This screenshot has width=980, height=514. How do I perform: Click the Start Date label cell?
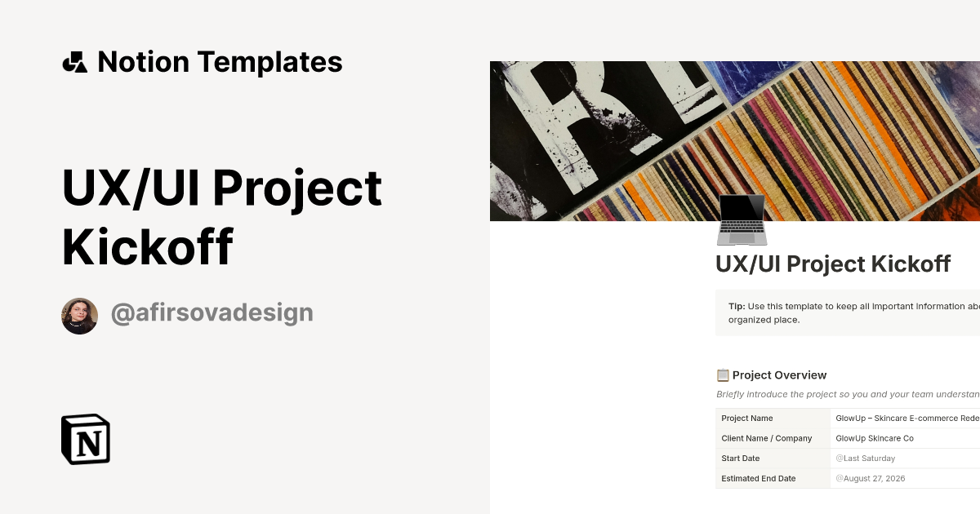pyautogui.click(x=740, y=458)
